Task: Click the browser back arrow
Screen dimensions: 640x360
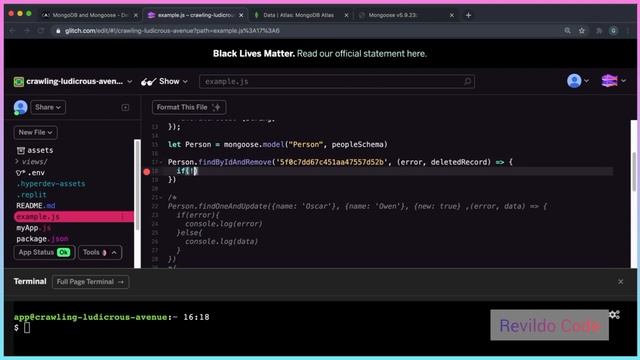Action: [x=13, y=31]
